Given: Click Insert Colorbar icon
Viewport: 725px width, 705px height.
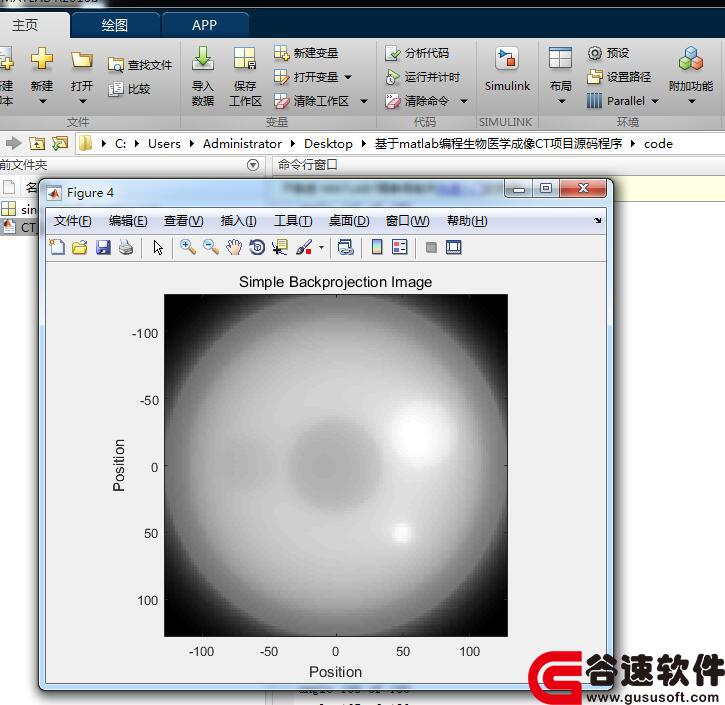Looking at the screenshot, I should (x=377, y=247).
